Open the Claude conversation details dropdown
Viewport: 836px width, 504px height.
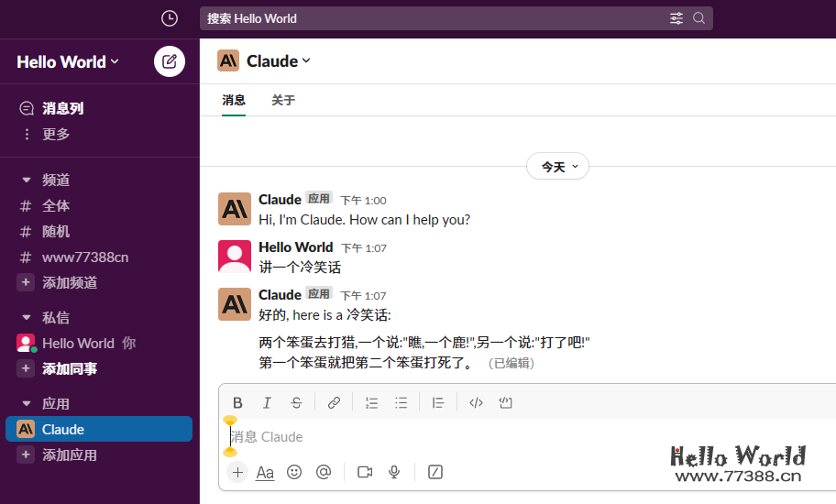click(x=279, y=61)
